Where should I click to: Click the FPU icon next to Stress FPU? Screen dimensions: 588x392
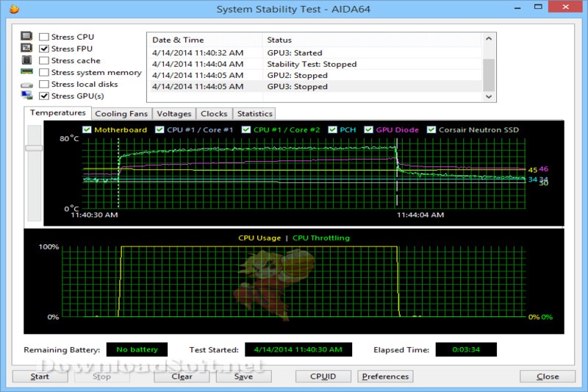[x=26, y=48]
